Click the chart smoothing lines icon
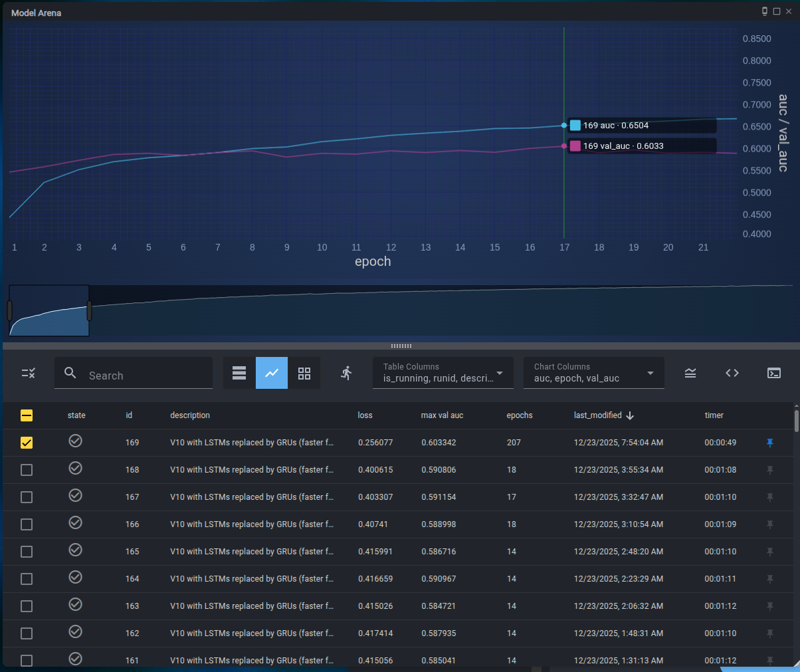The height and width of the screenshot is (672, 800). [x=690, y=373]
